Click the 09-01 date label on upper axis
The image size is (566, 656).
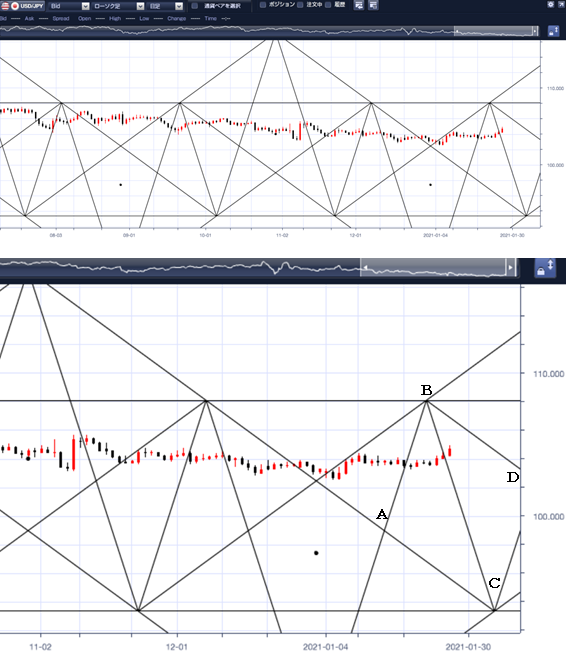[x=129, y=236]
